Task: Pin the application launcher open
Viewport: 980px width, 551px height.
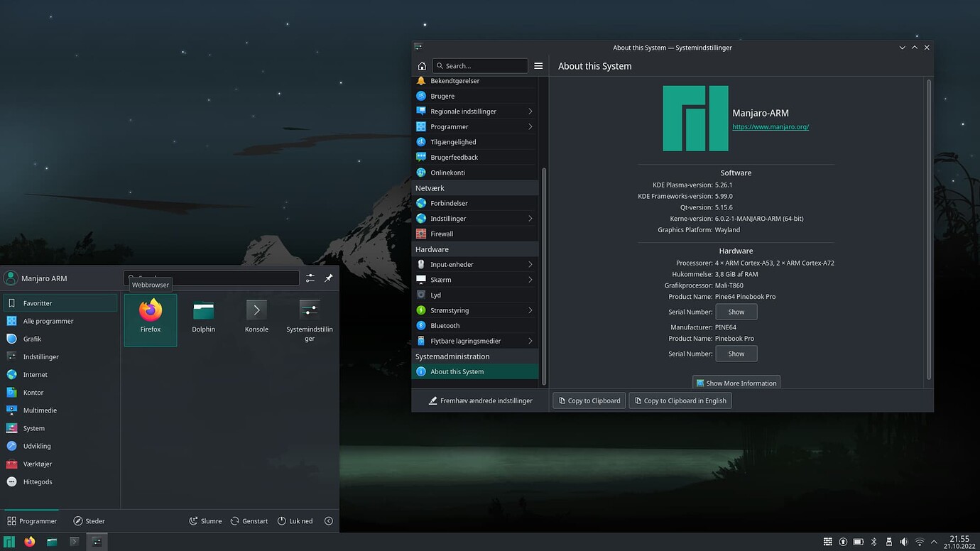Action: 328,278
